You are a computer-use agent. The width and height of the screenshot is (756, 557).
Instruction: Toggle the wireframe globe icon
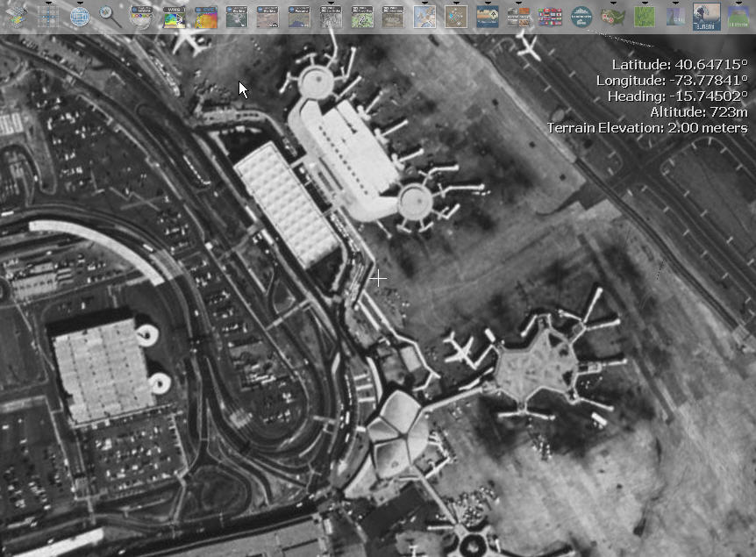(x=80, y=16)
